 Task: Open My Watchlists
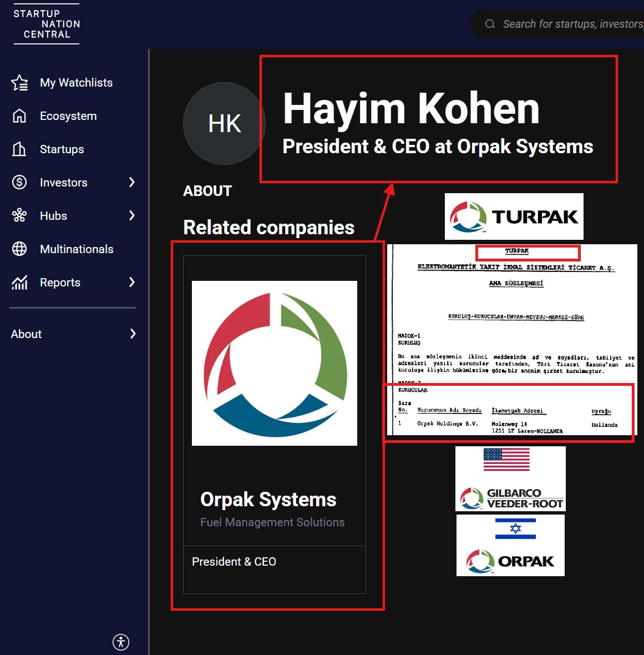pyautogui.click(x=76, y=83)
